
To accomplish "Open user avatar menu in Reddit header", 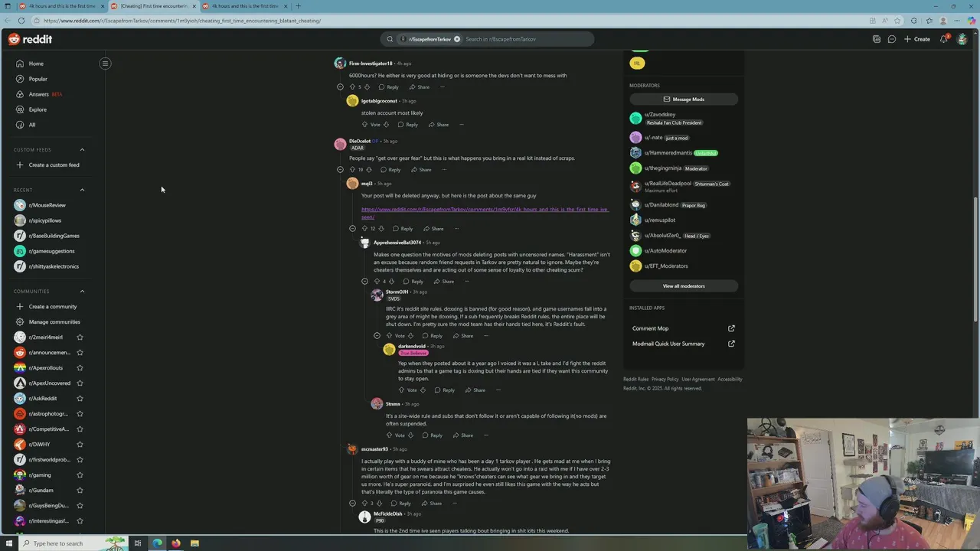I will click(x=962, y=39).
